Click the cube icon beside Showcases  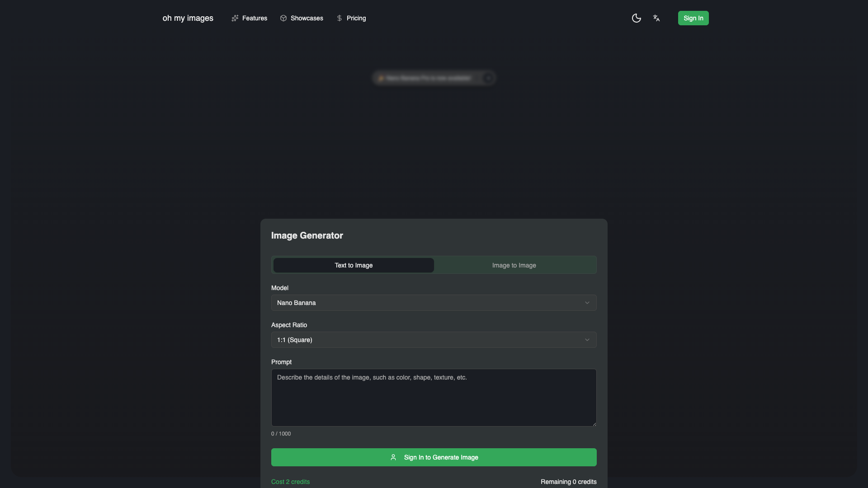click(283, 18)
